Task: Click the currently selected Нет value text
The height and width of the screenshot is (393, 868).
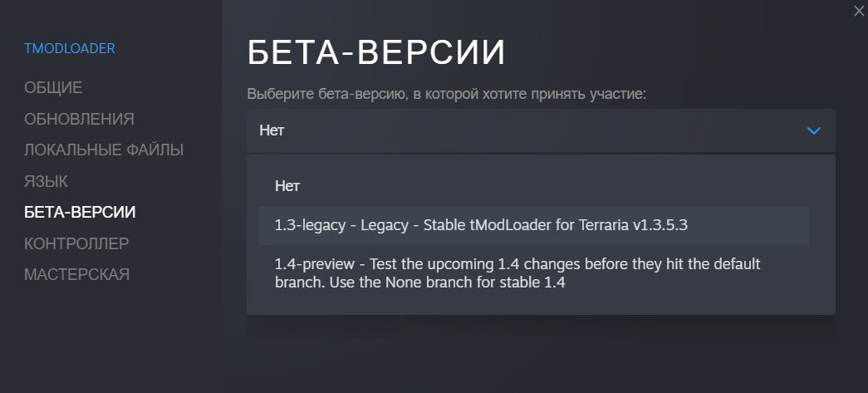Action: point(273,130)
